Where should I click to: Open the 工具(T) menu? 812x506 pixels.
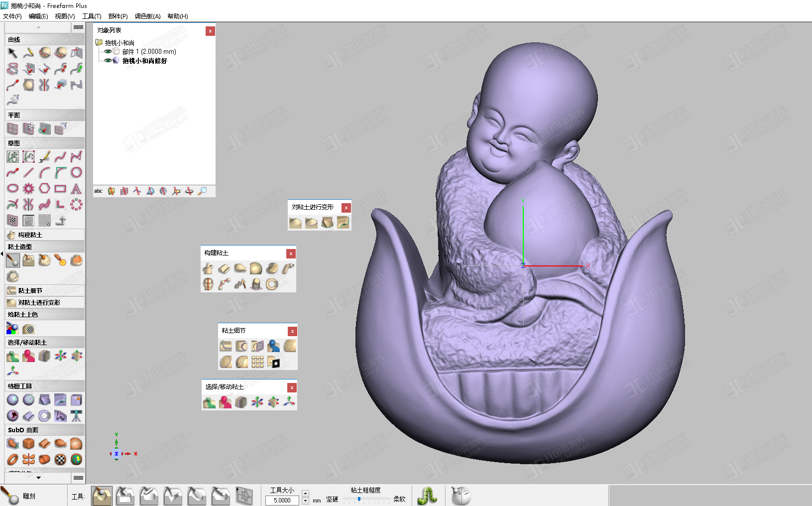(x=92, y=16)
